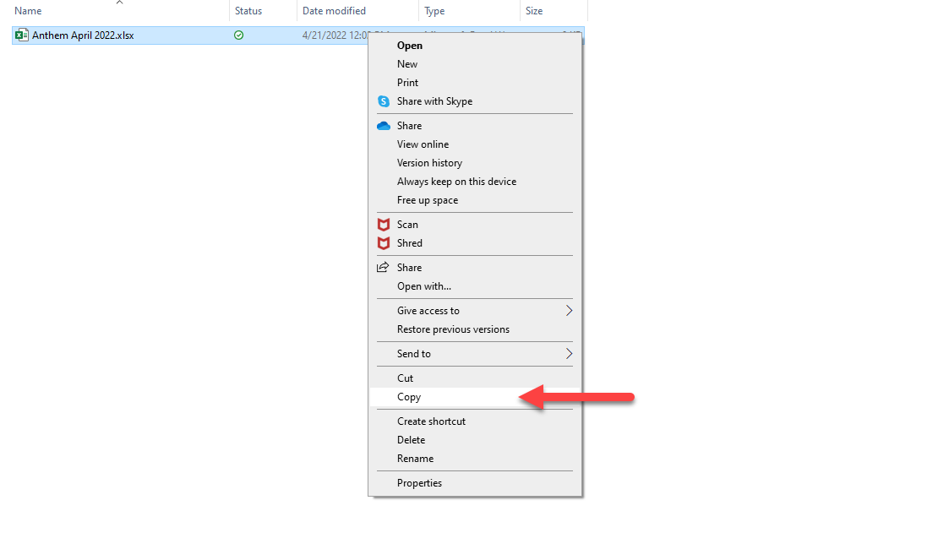The height and width of the screenshot is (560, 949).
Task: Expand the Send to submenu arrow
Action: point(569,354)
